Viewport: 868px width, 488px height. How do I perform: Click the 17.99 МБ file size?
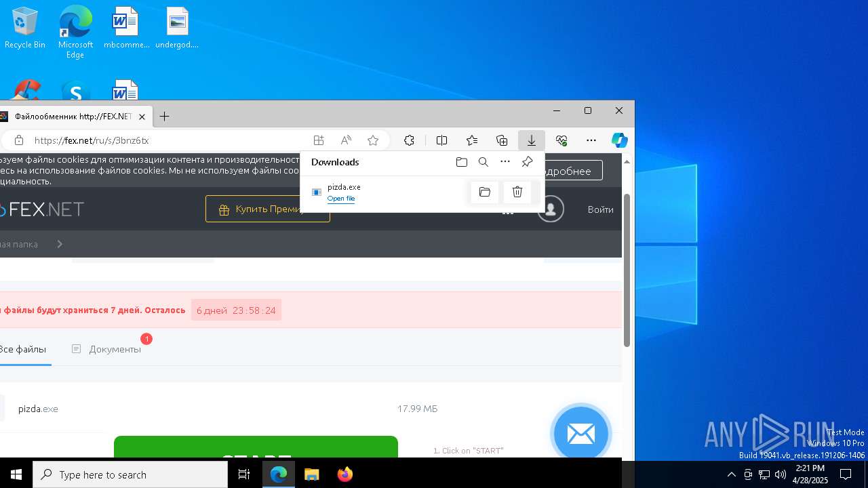[x=417, y=409]
